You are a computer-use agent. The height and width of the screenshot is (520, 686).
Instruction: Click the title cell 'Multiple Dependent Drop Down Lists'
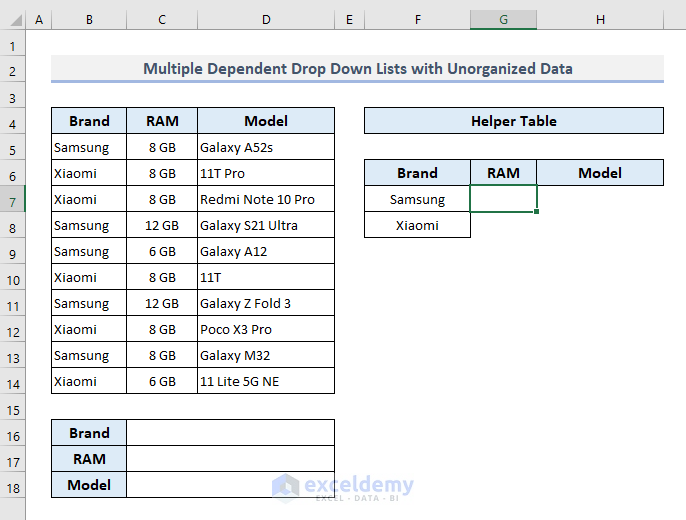point(357,69)
